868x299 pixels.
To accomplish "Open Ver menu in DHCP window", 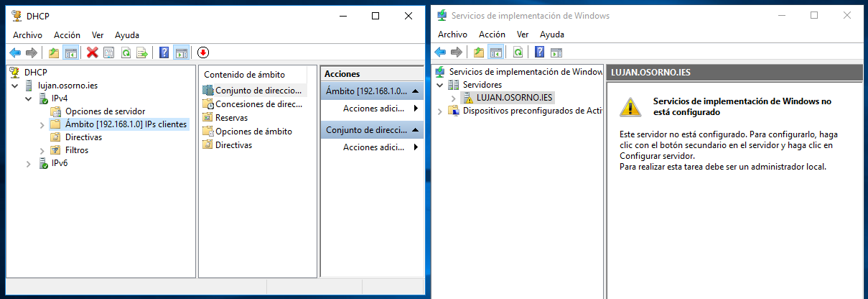I will (98, 34).
